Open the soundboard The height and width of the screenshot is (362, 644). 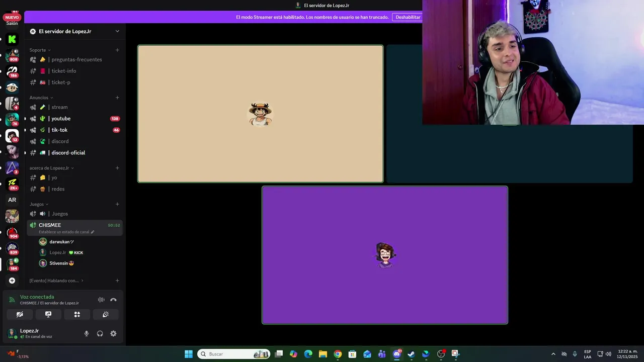(106, 314)
